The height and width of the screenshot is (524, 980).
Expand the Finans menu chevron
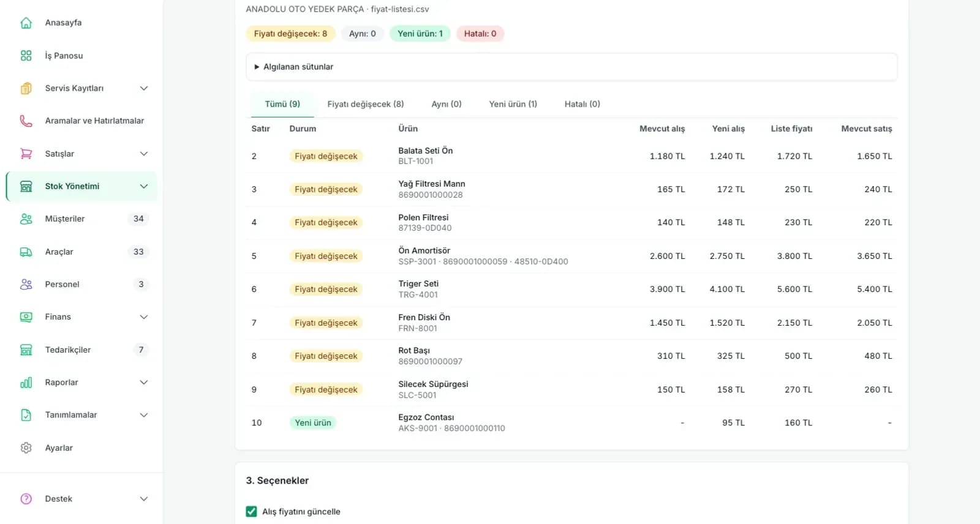point(144,317)
